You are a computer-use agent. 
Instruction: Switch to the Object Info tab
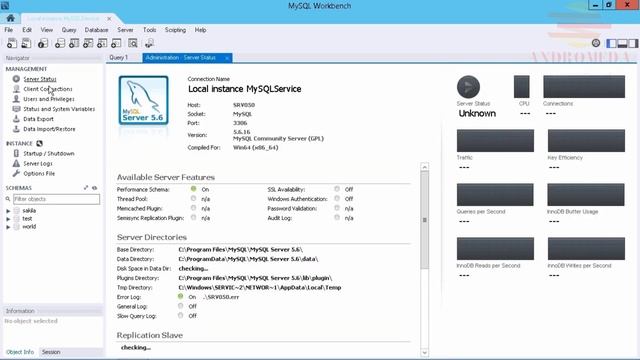pos(20,352)
